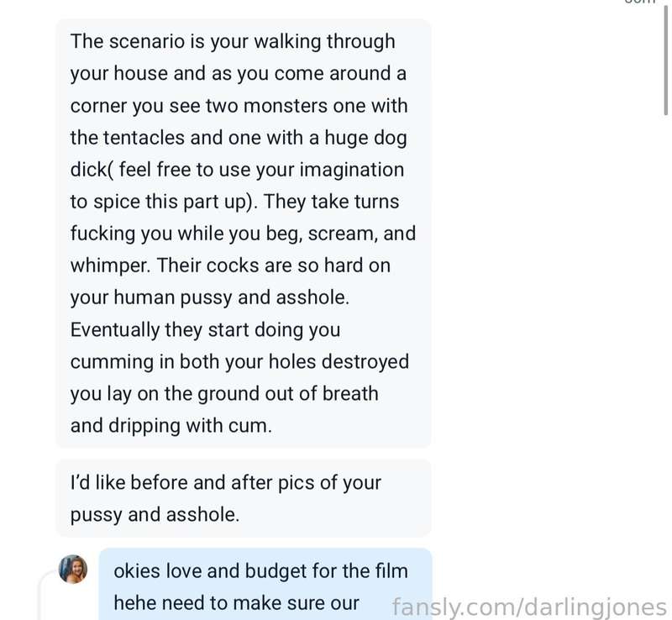This screenshot has height=620, width=672.
Task: Click the sender's profile avatar
Action: tap(73, 569)
